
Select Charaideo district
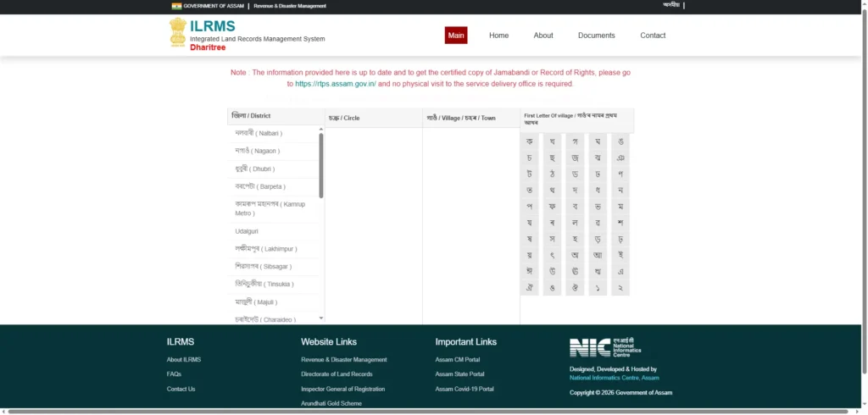274,319
